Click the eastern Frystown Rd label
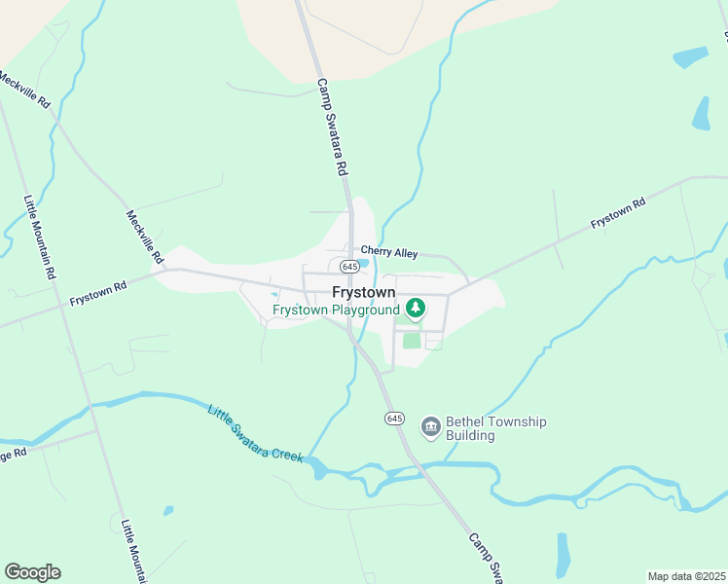Image resolution: width=728 pixels, height=584 pixels. pyautogui.click(x=618, y=212)
